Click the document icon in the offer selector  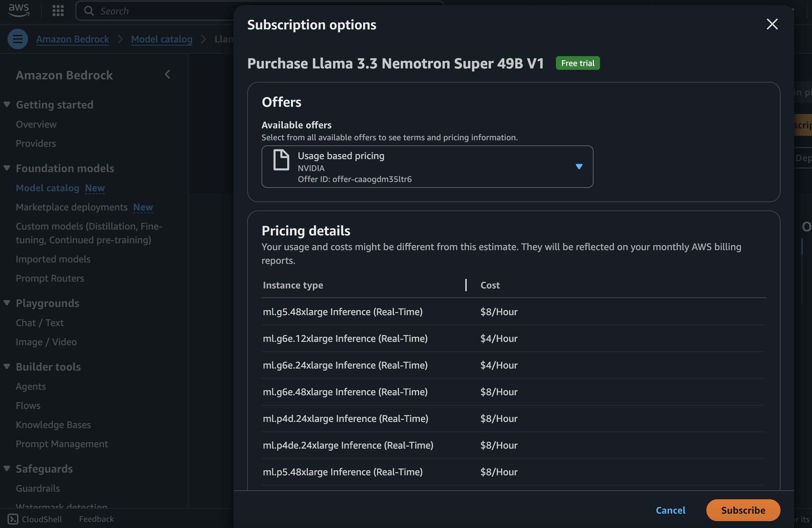(x=281, y=160)
